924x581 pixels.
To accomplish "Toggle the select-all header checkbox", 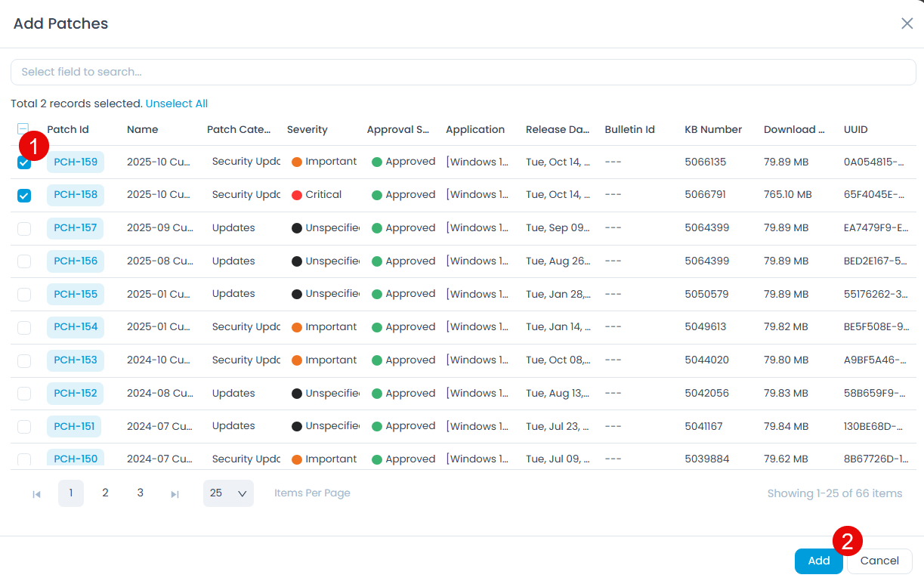I will click(x=23, y=129).
